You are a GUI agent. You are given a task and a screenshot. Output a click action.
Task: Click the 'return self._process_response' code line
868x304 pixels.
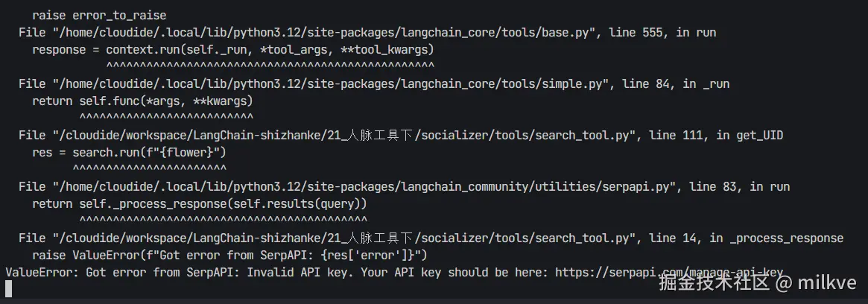(200, 203)
